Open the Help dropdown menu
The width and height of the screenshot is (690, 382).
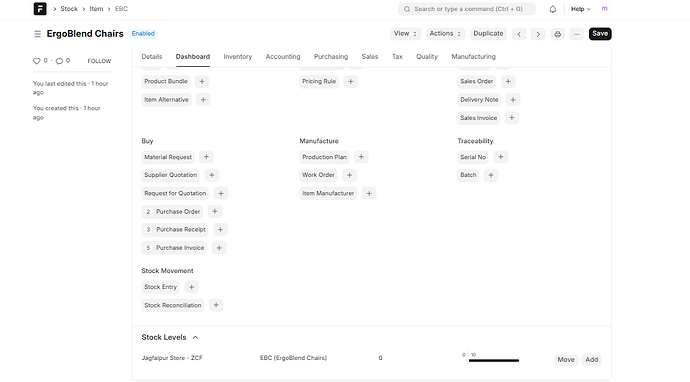click(x=580, y=9)
